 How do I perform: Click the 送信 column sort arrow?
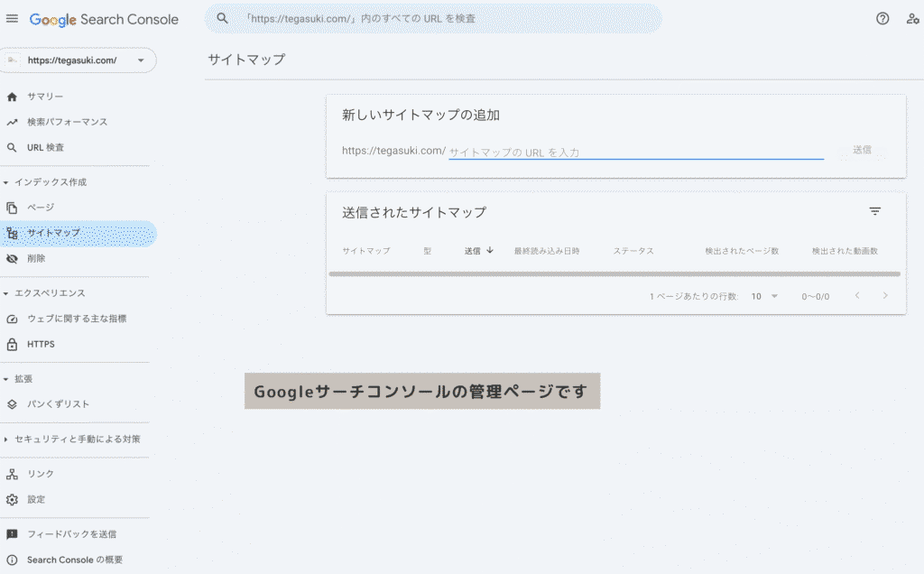(x=490, y=251)
